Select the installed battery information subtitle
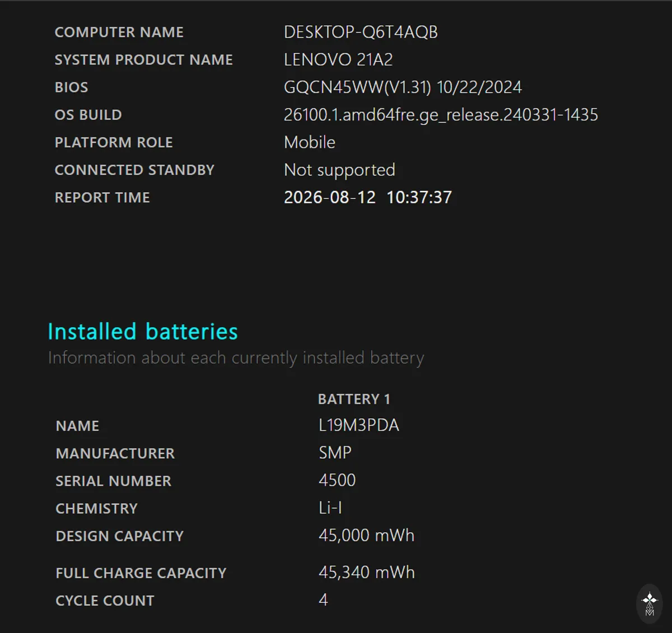The width and height of the screenshot is (672, 633). [x=236, y=358]
